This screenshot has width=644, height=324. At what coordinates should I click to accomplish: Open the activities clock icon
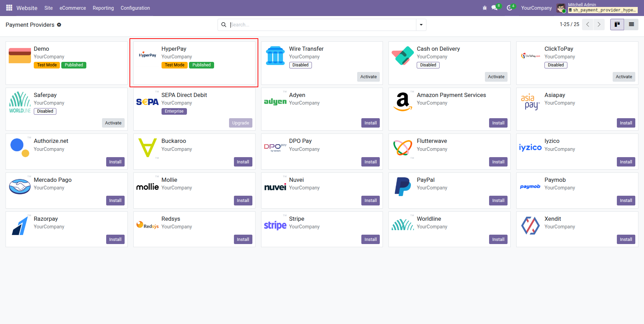click(x=510, y=8)
